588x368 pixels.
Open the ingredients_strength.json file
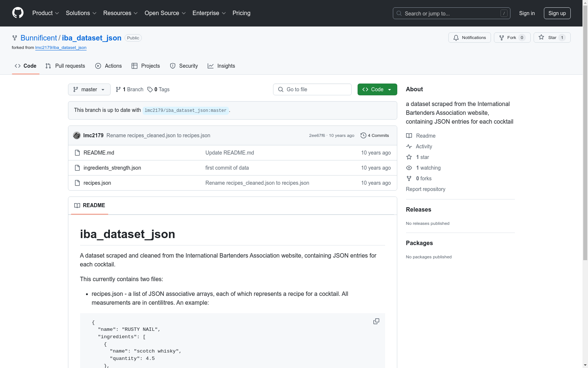coord(112,168)
